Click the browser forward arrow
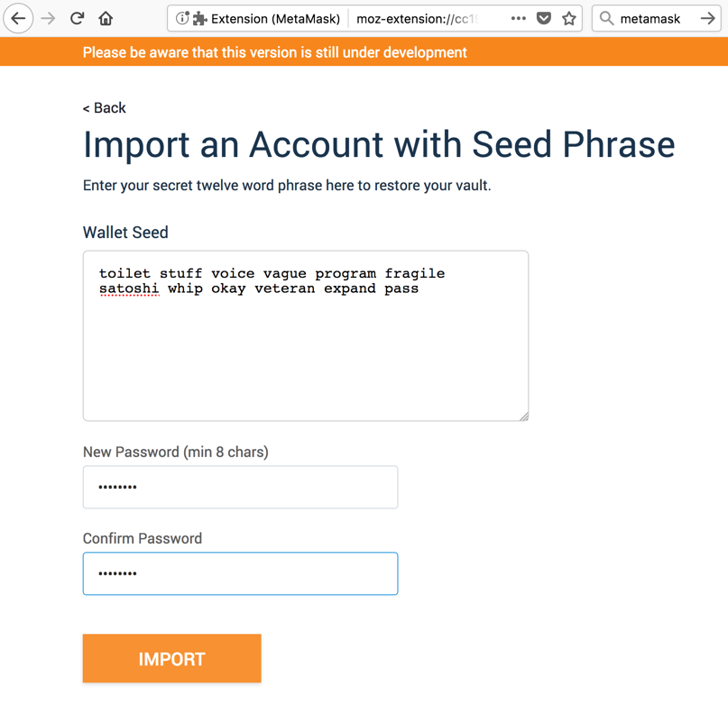This screenshot has height=705, width=728. tap(49, 18)
